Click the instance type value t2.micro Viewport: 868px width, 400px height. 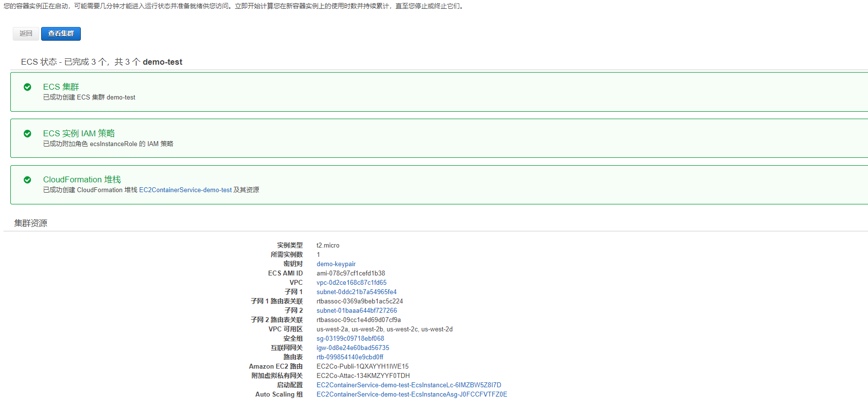point(328,245)
